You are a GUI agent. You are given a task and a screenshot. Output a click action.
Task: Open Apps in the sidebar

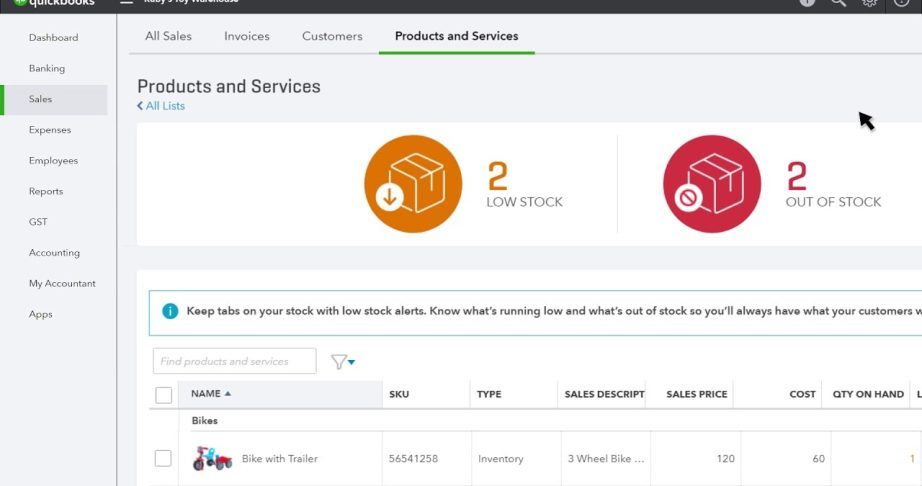click(41, 314)
